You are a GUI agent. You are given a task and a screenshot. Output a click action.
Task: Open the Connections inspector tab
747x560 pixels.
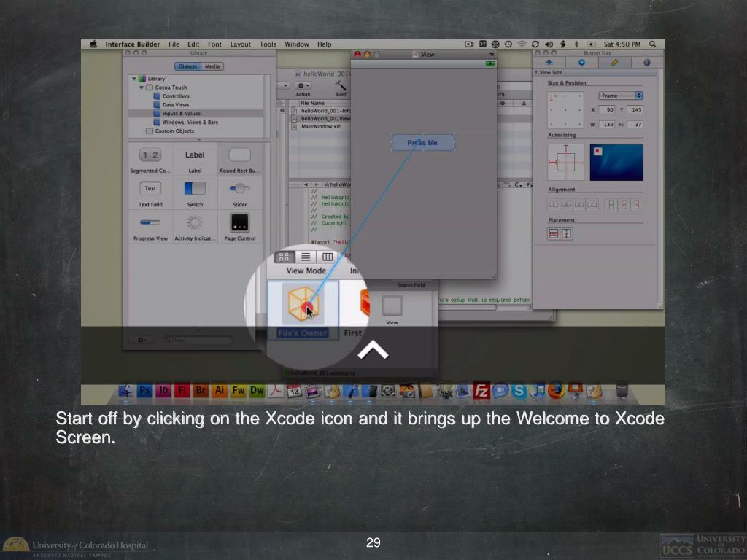pos(581,63)
